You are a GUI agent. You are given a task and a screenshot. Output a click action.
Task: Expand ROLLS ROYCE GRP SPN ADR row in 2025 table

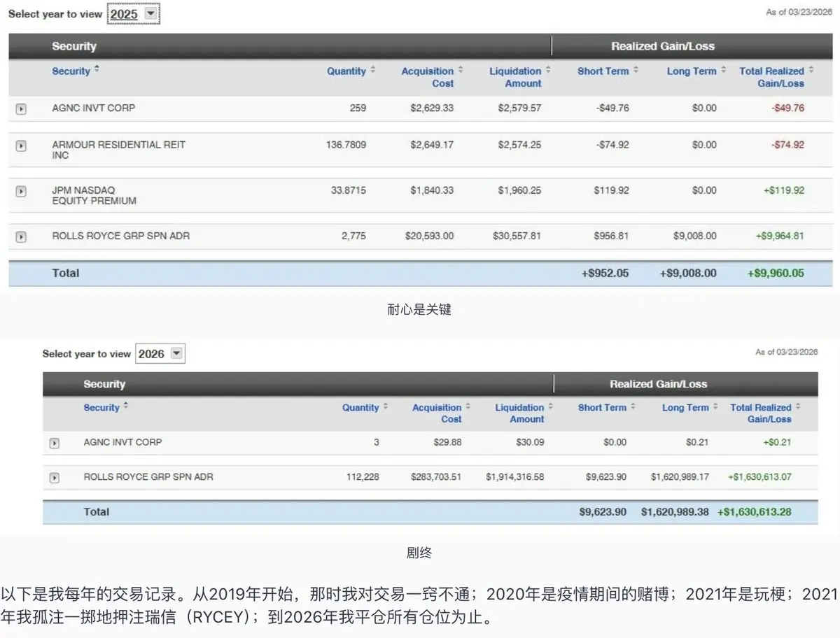[21, 236]
